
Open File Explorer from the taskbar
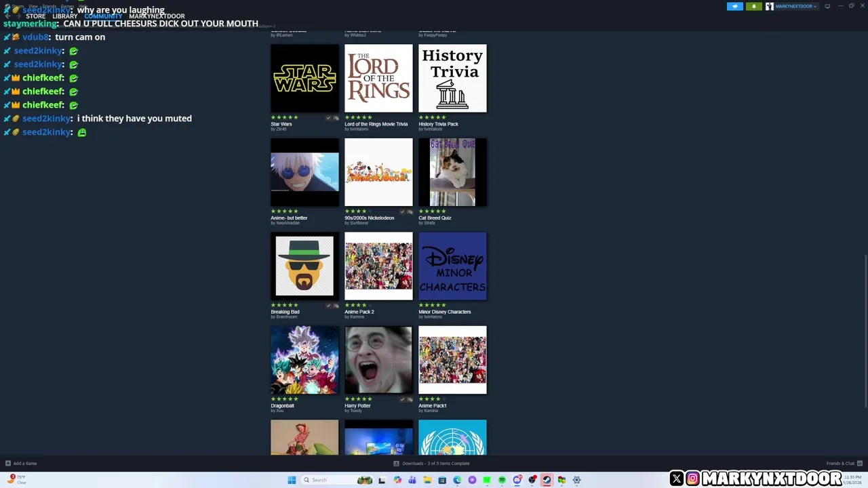(x=427, y=480)
